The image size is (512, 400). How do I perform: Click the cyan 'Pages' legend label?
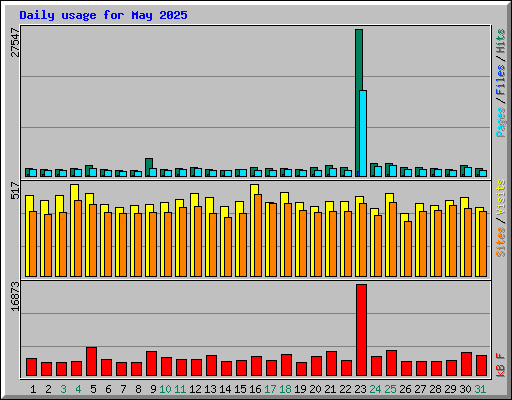pyautogui.click(x=501, y=122)
